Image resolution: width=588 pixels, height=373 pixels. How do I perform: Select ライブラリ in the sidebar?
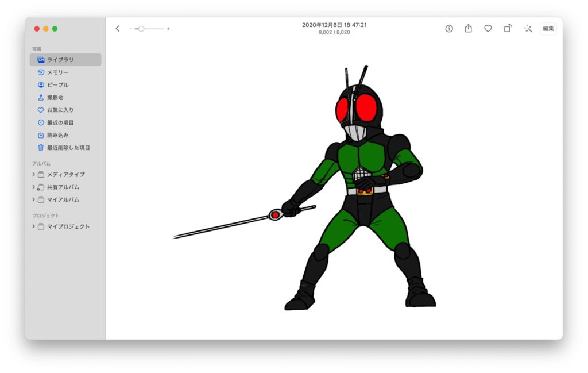point(65,60)
